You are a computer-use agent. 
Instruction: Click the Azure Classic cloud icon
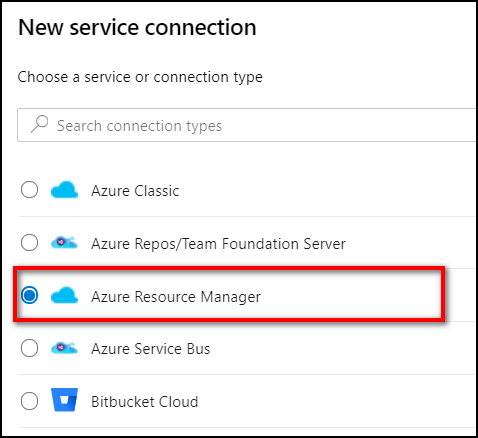click(x=64, y=190)
